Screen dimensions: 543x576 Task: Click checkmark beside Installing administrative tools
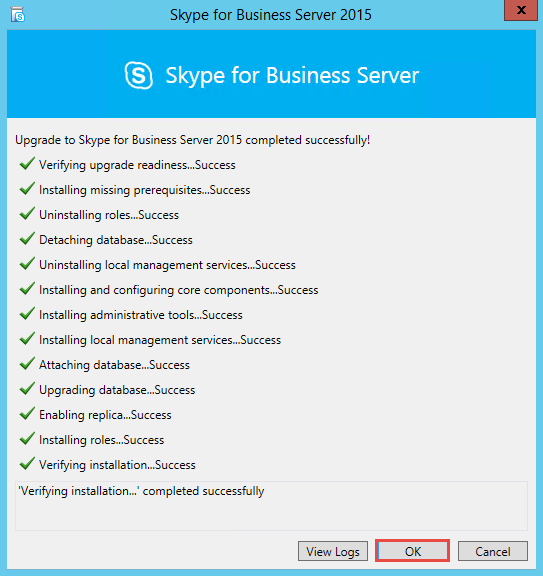(27, 313)
